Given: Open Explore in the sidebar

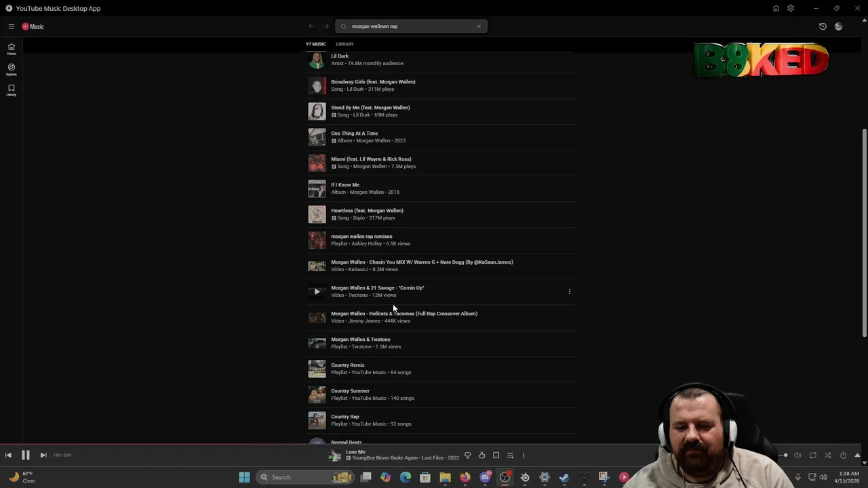Looking at the screenshot, I should click(11, 69).
